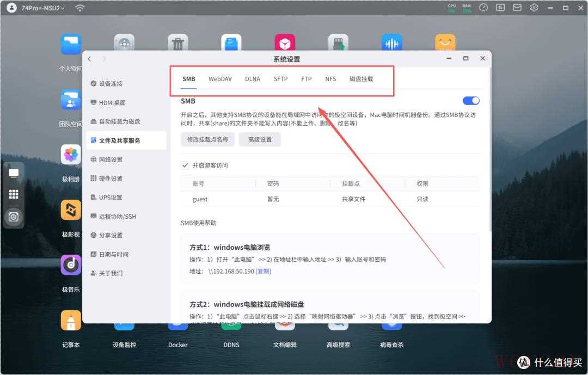Click the back arrow in 系统设置 window

tap(90, 59)
